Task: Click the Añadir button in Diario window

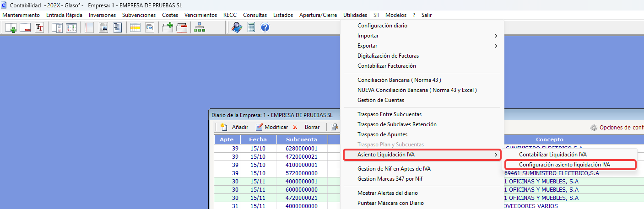Action: [x=234, y=127]
